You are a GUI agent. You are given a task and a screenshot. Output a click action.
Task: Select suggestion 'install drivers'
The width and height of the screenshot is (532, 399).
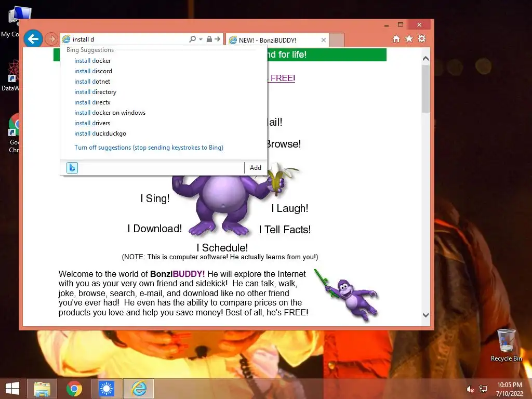click(x=92, y=123)
